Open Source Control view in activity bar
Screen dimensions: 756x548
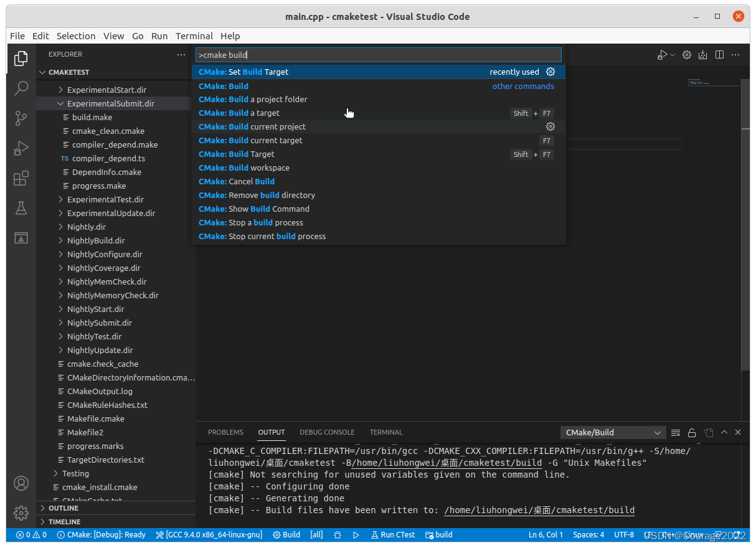[x=21, y=118]
